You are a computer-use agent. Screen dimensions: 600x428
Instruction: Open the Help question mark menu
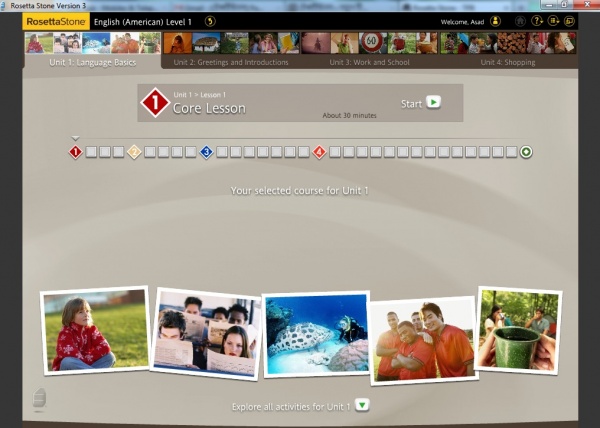coord(537,21)
